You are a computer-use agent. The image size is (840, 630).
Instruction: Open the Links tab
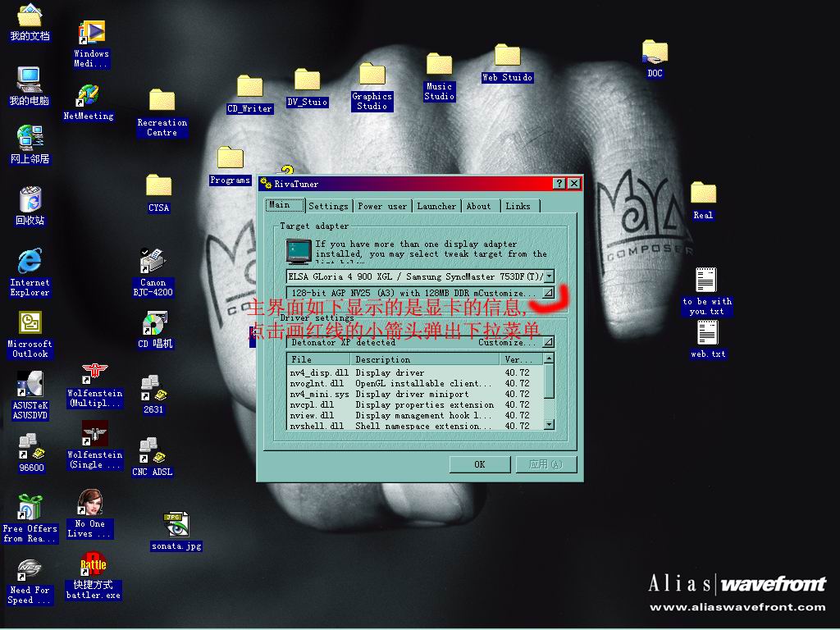(518, 206)
